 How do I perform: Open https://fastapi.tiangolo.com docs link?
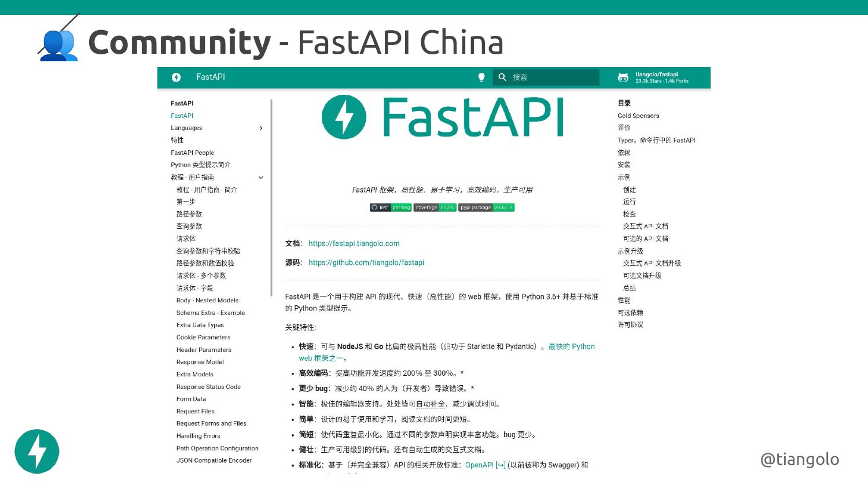click(354, 243)
